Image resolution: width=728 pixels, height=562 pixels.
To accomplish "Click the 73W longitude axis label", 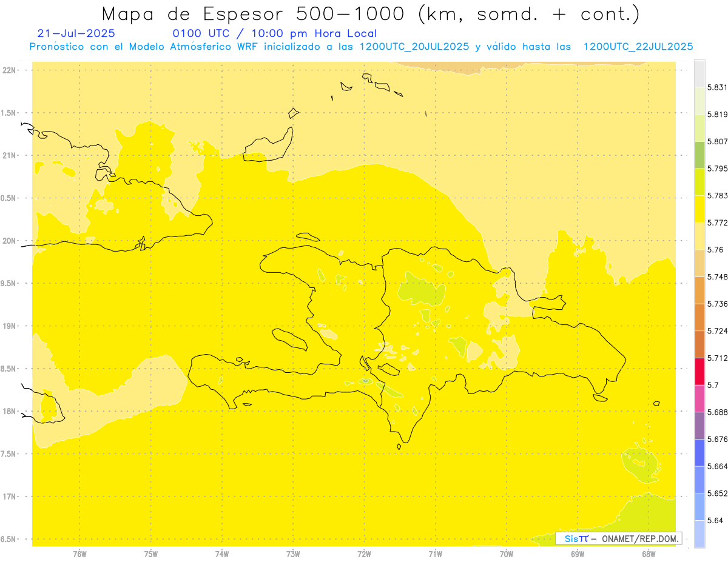I will point(293,554).
